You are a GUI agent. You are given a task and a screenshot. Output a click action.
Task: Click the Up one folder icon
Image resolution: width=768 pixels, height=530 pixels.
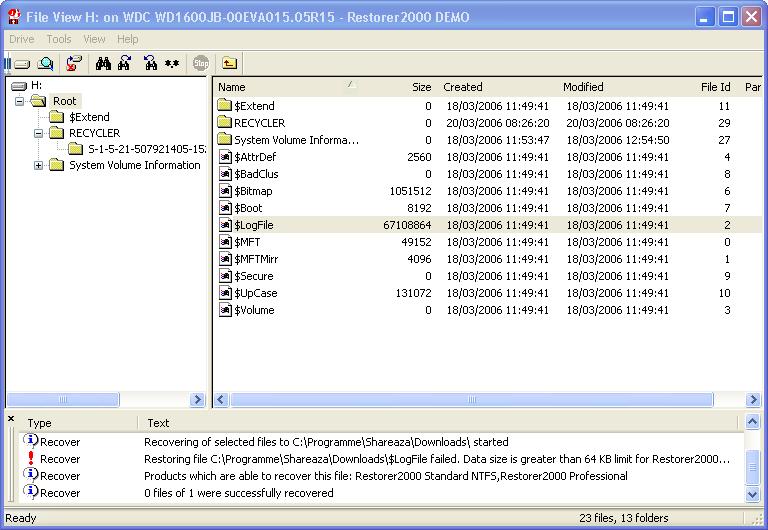pyautogui.click(x=229, y=63)
